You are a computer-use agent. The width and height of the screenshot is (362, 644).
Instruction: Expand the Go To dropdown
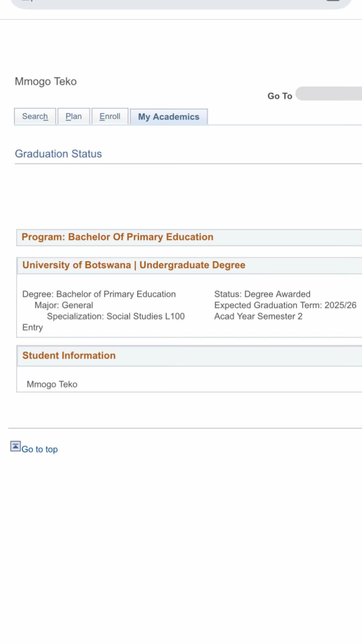click(328, 94)
